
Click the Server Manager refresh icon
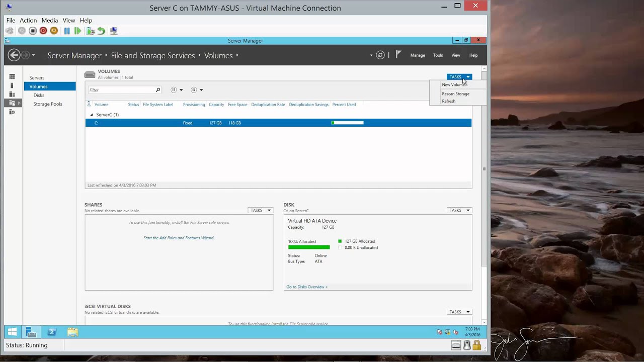[x=380, y=55]
